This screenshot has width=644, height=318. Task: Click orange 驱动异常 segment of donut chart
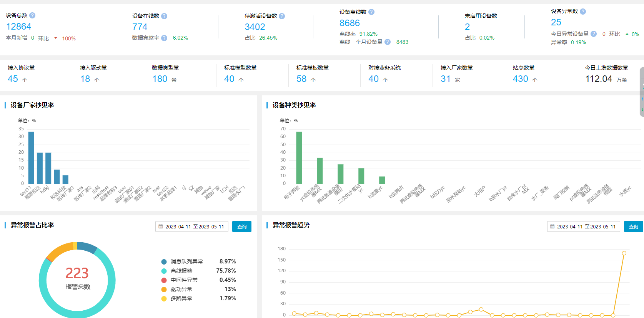click(x=60, y=250)
